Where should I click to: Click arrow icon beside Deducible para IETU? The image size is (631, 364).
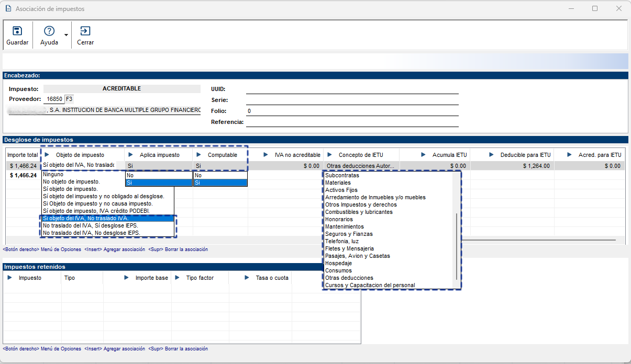491,155
